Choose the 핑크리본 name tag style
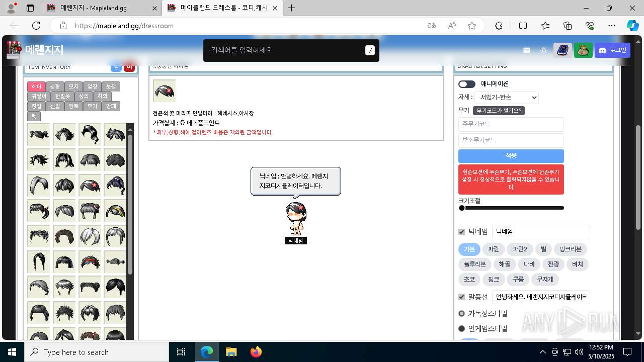Image resolution: width=644 pixels, height=362 pixels. click(x=571, y=249)
